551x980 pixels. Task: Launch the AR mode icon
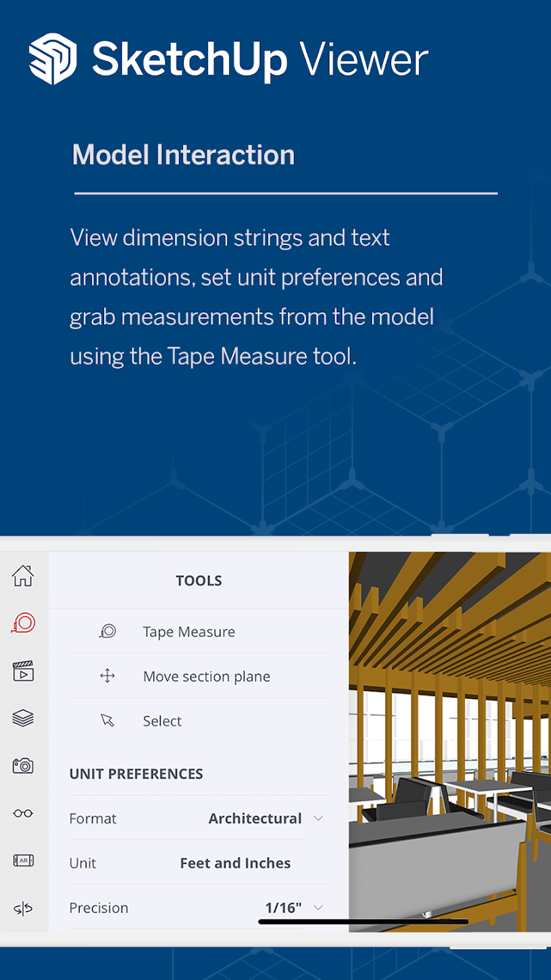pos(23,861)
